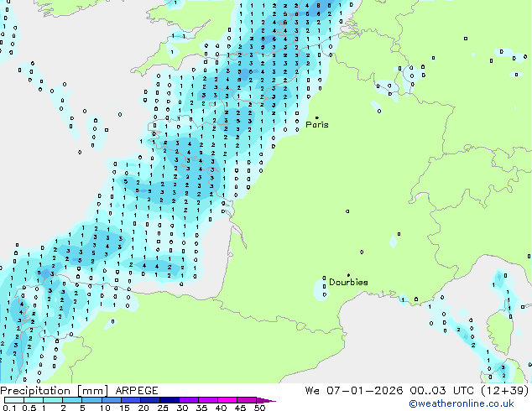Screen dimensions: 532x411
Task: Select the 10 mm legend color swatch
Action: [x=111, y=400]
